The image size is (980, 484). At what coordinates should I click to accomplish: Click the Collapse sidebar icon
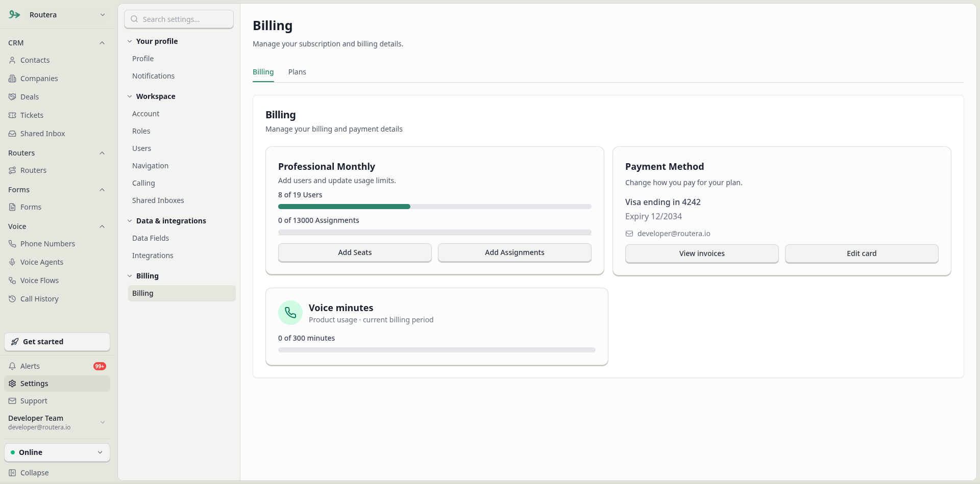pyautogui.click(x=12, y=473)
